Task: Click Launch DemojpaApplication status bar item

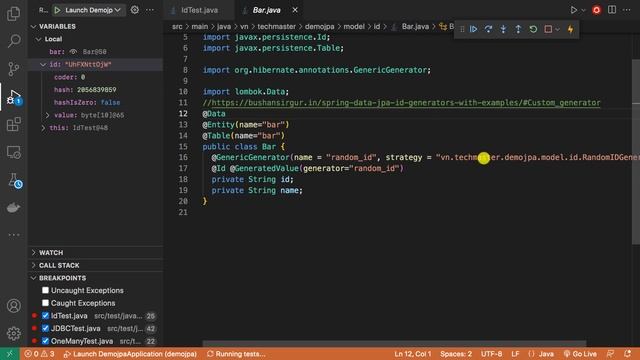Action: (130, 354)
